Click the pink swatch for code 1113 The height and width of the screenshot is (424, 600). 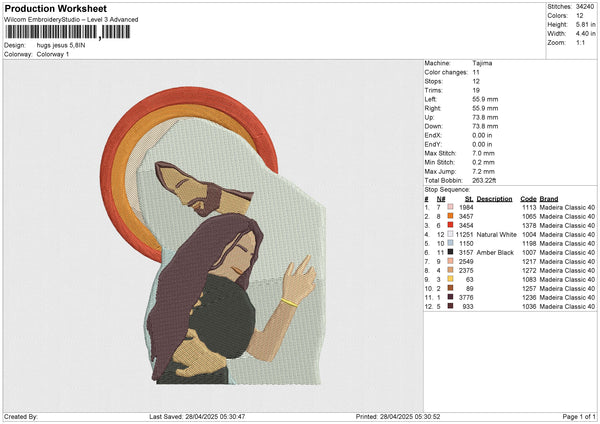(450, 207)
